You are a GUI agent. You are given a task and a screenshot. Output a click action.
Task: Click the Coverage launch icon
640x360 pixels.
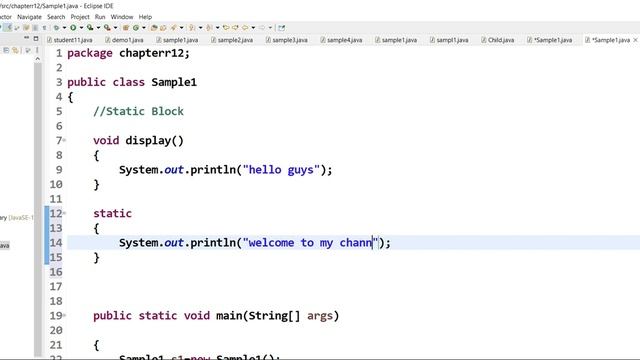[90, 28]
